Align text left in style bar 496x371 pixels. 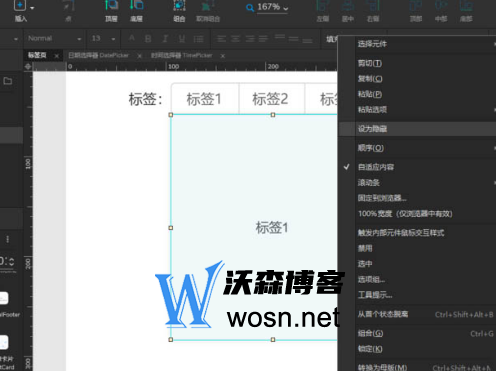coord(221,39)
